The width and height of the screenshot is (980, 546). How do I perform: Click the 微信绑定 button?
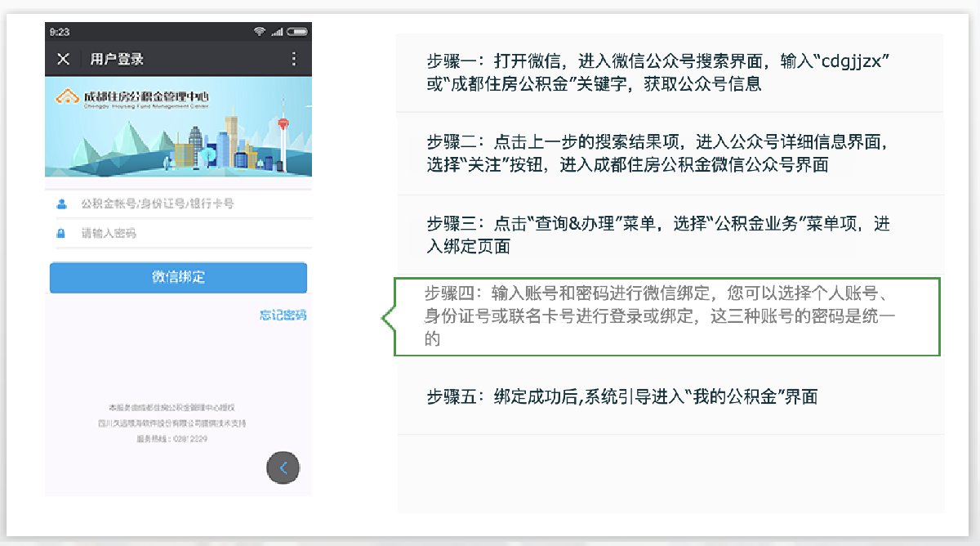point(178,277)
